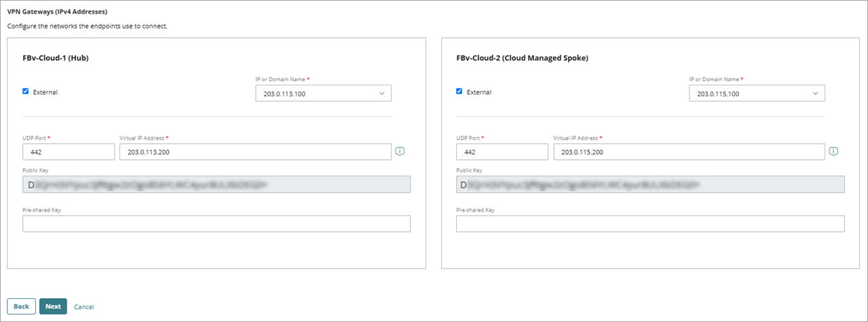Viewport: 868px width, 322px height.
Task: Click the Hub UDP Port field
Action: click(x=69, y=152)
